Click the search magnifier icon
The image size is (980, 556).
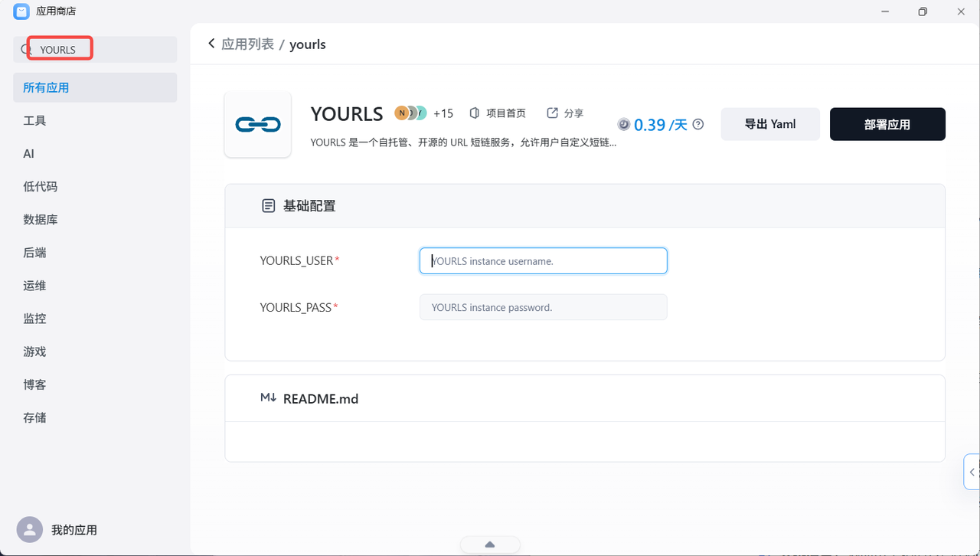26,50
